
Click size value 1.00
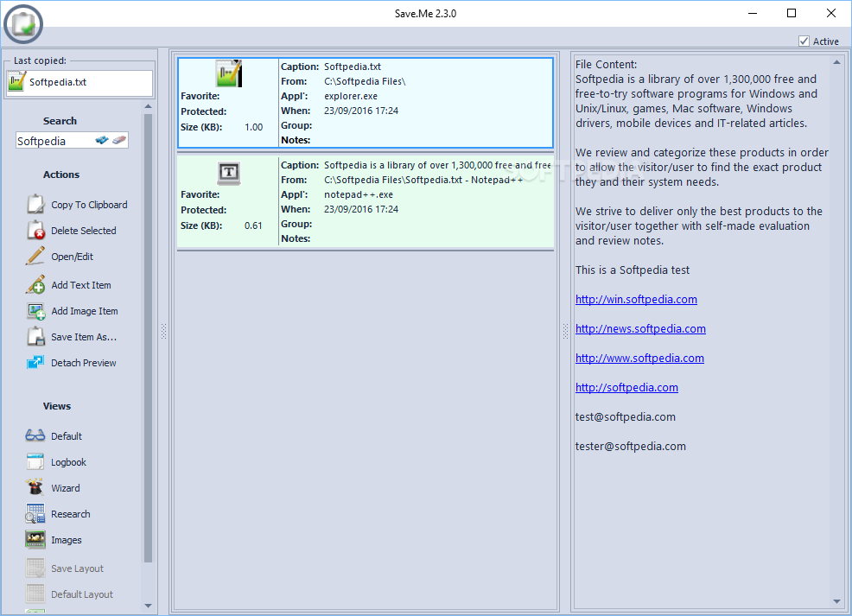coord(254,127)
